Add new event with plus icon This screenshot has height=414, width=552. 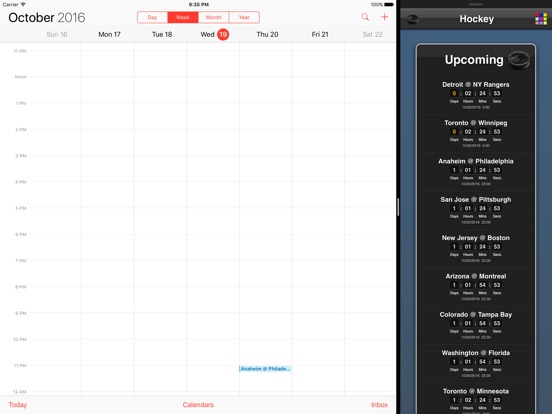(x=384, y=17)
